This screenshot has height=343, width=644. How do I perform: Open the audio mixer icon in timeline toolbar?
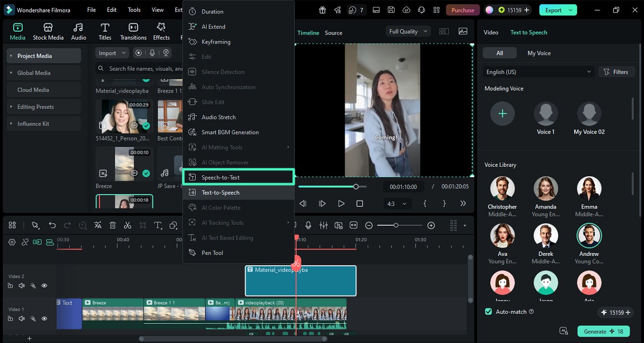[x=323, y=225]
